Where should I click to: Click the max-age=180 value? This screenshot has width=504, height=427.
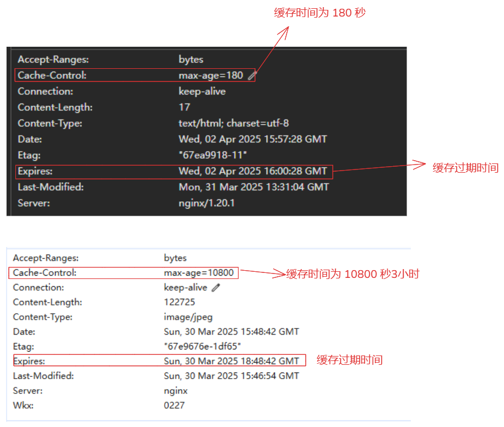click(211, 75)
